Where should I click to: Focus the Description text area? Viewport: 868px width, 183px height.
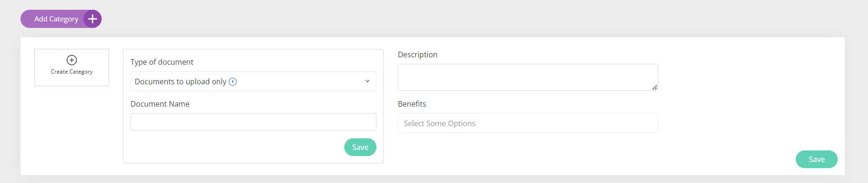528,77
